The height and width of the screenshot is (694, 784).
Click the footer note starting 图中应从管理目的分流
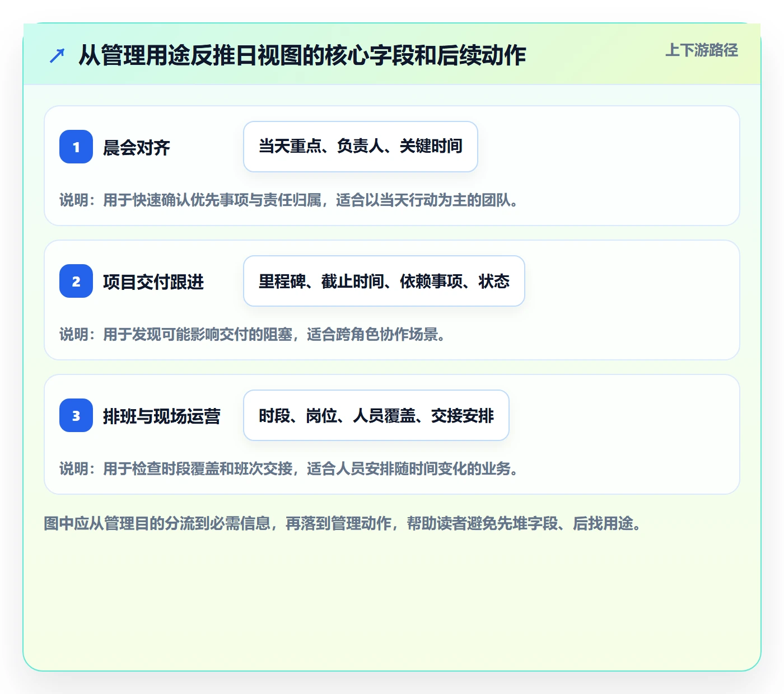coord(343,524)
